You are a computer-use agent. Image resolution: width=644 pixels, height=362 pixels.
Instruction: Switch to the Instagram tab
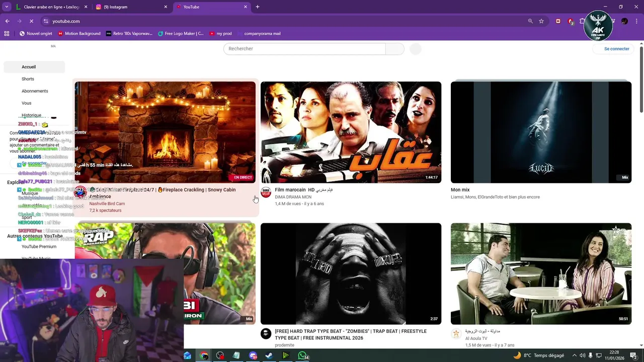[x=131, y=7]
